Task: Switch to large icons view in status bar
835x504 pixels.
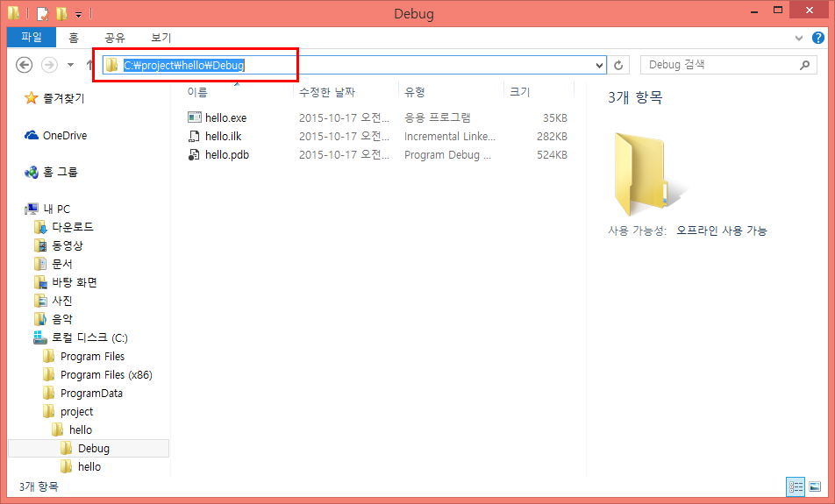Action: (x=815, y=486)
